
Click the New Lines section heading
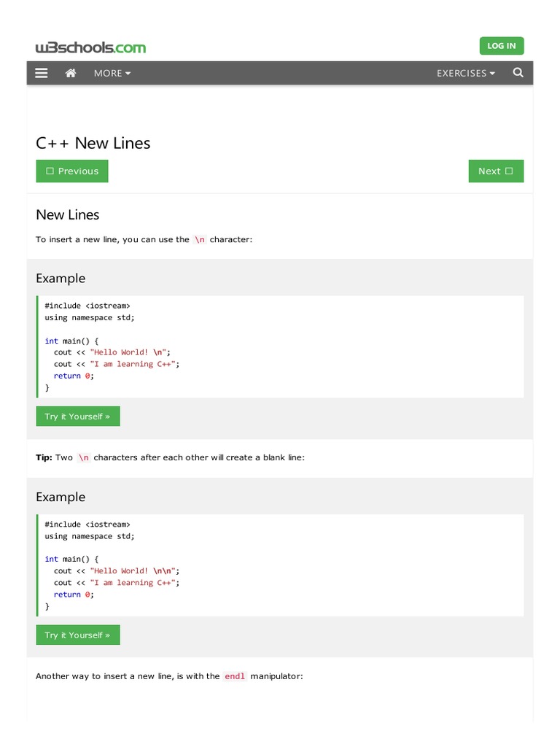point(67,214)
